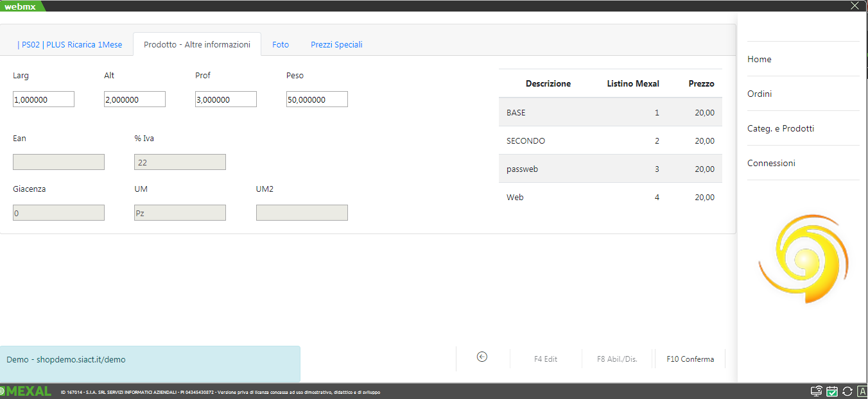Click the remote connection monitor icon

click(817, 391)
